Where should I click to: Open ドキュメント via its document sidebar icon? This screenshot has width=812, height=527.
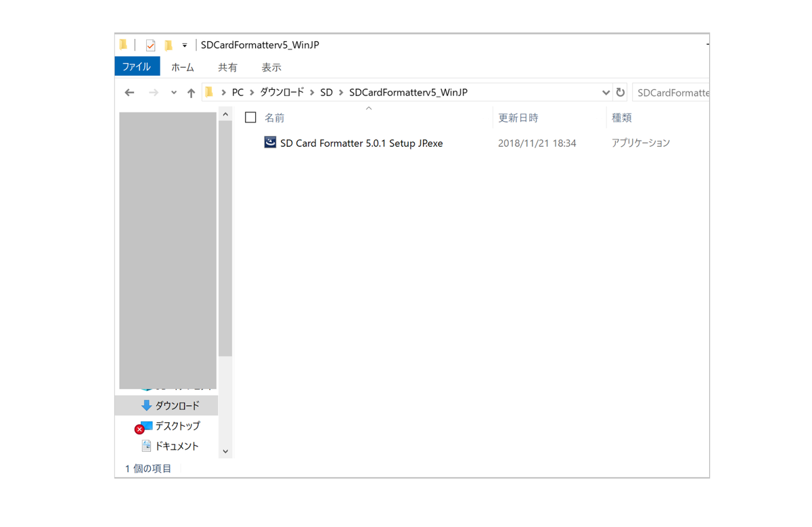(x=147, y=446)
